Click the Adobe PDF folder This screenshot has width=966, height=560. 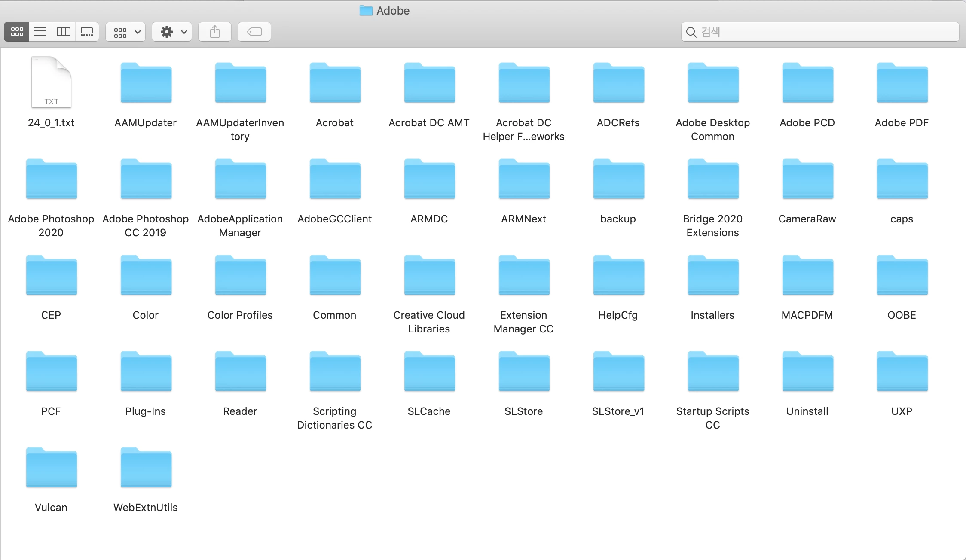click(902, 83)
